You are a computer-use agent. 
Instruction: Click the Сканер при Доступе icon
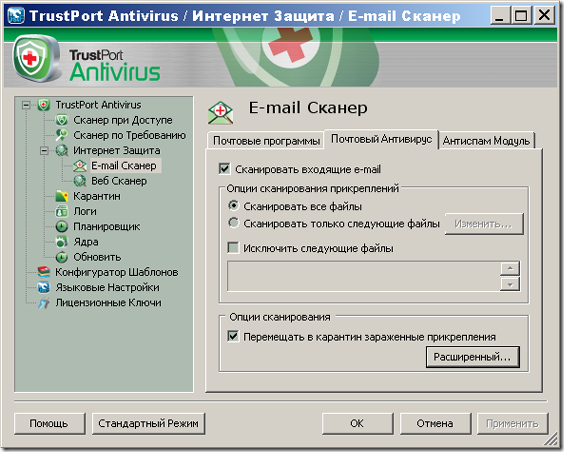(x=62, y=120)
